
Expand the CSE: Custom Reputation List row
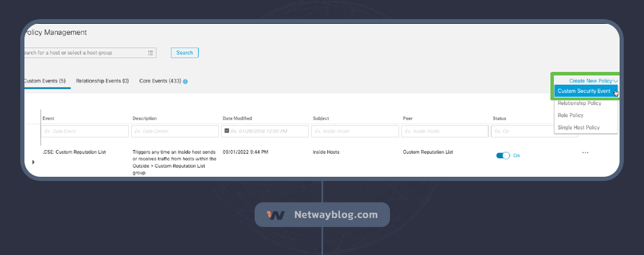(x=33, y=162)
